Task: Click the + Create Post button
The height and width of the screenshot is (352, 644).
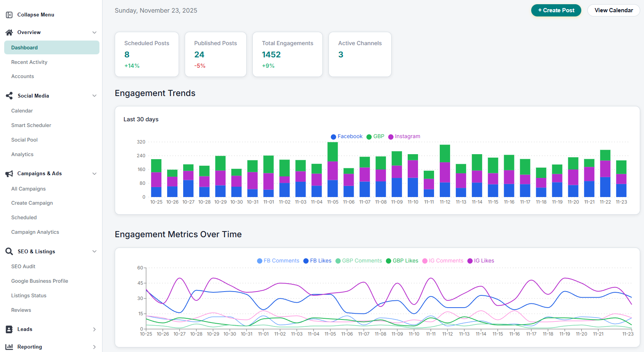Action: click(x=556, y=10)
